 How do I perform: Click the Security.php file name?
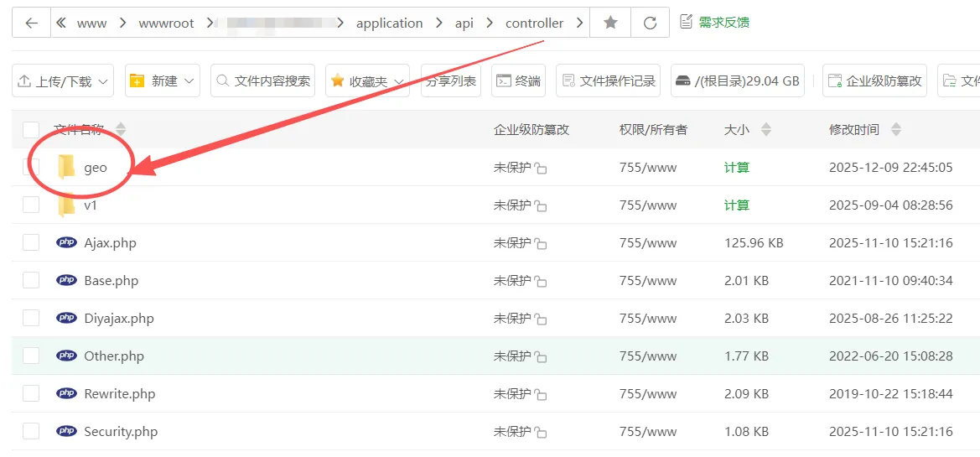coord(121,431)
